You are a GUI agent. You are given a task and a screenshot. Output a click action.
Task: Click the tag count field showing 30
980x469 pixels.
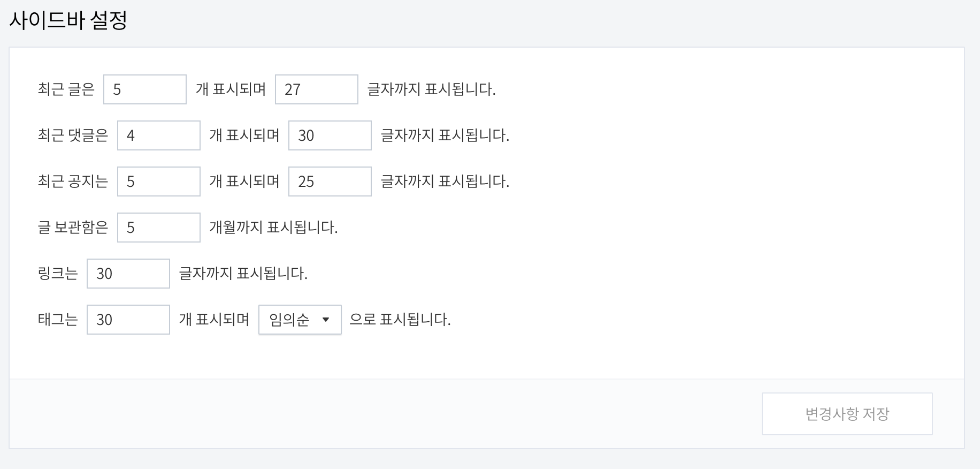point(128,319)
